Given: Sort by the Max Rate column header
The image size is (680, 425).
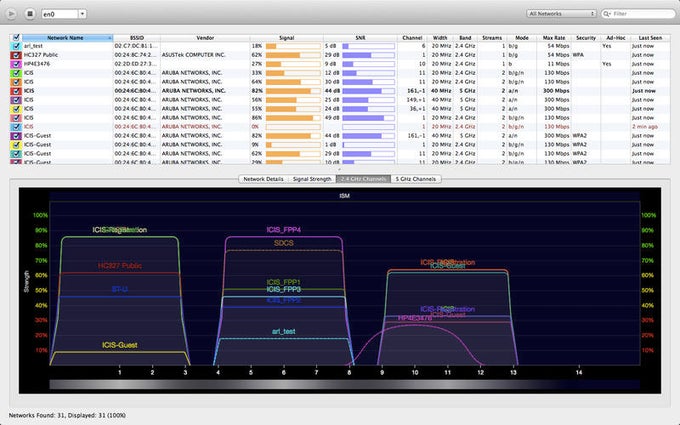Looking at the screenshot, I should pyautogui.click(x=554, y=38).
